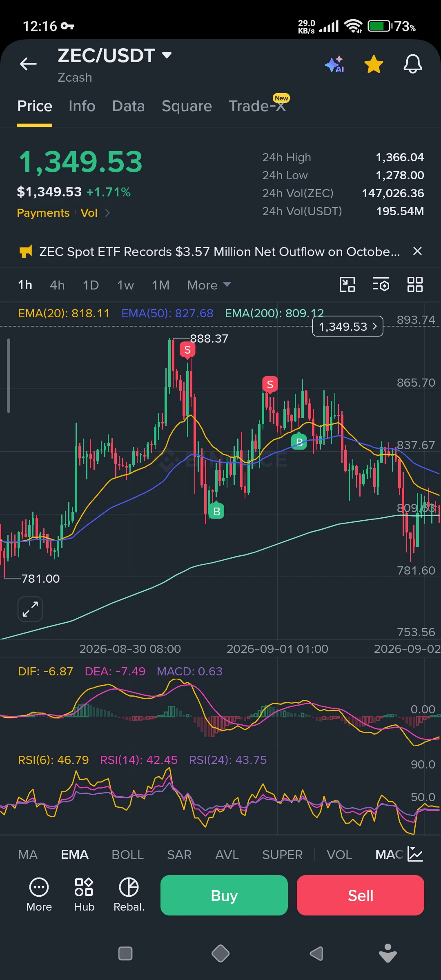Image resolution: width=441 pixels, height=980 pixels.
Task: Switch to the Info tab
Action: pos(82,106)
